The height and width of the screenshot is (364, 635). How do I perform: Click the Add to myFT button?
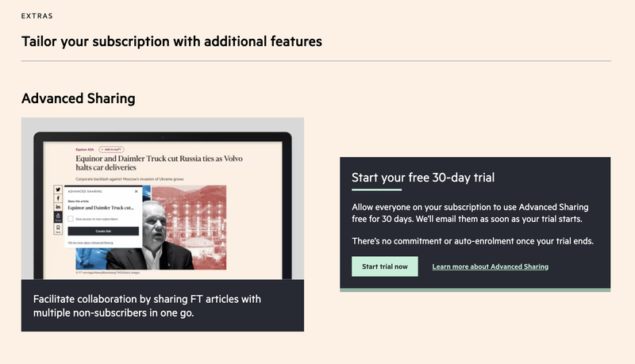(x=111, y=149)
